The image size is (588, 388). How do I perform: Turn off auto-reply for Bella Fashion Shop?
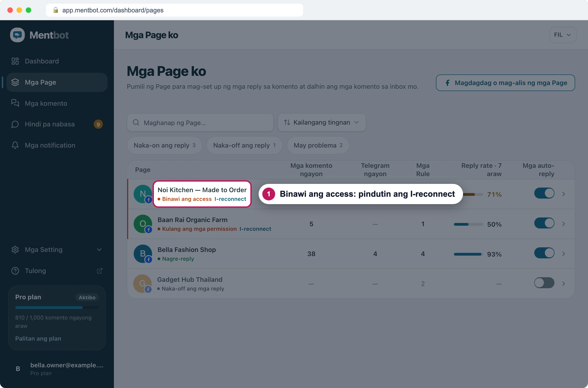pyautogui.click(x=544, y=253)
